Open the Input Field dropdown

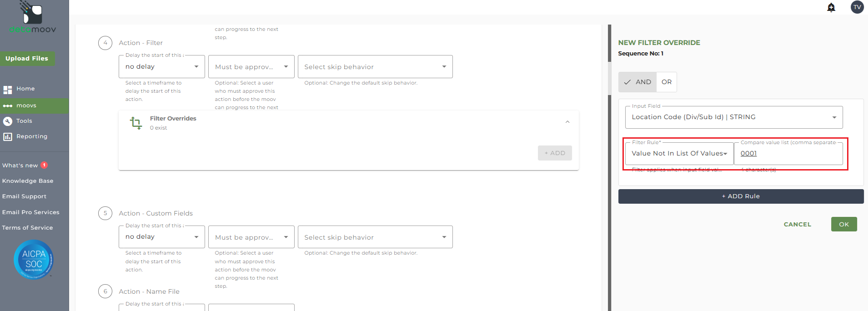click(x=734, y=117)
